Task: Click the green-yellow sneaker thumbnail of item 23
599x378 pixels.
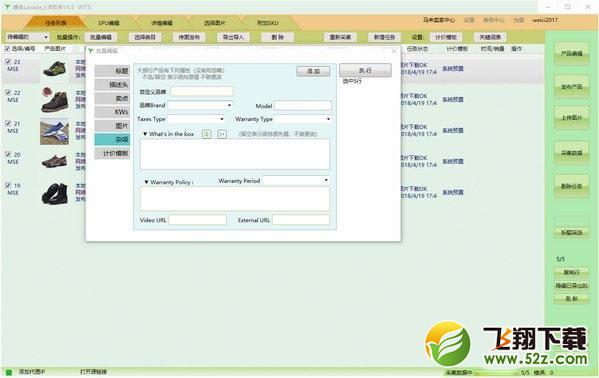Action: (55, 69)
